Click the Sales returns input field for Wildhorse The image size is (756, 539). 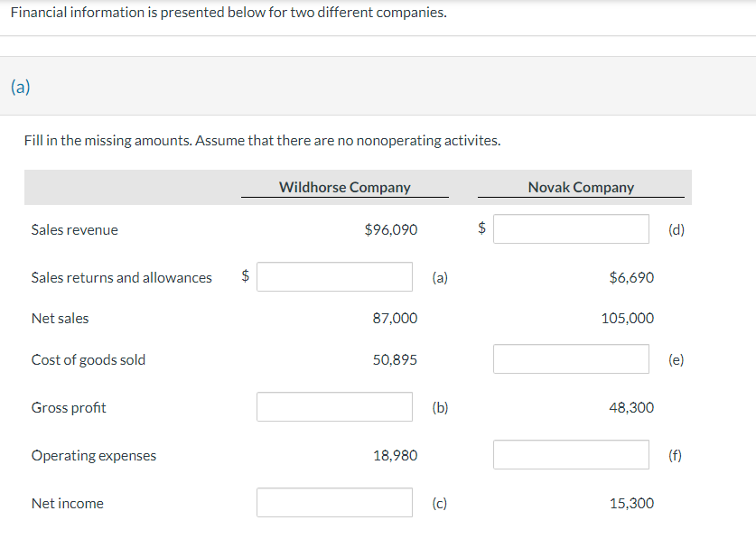334,276
